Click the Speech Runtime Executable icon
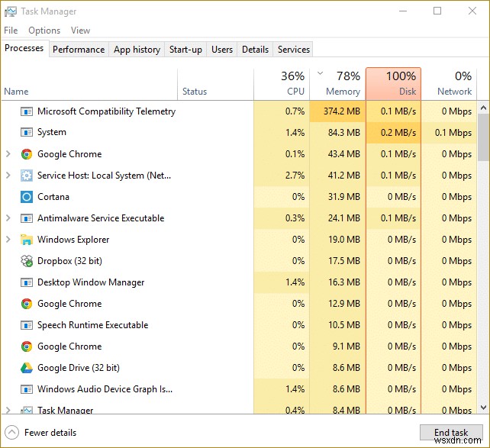This screenshot has height=448, width=490. [27, 325]
